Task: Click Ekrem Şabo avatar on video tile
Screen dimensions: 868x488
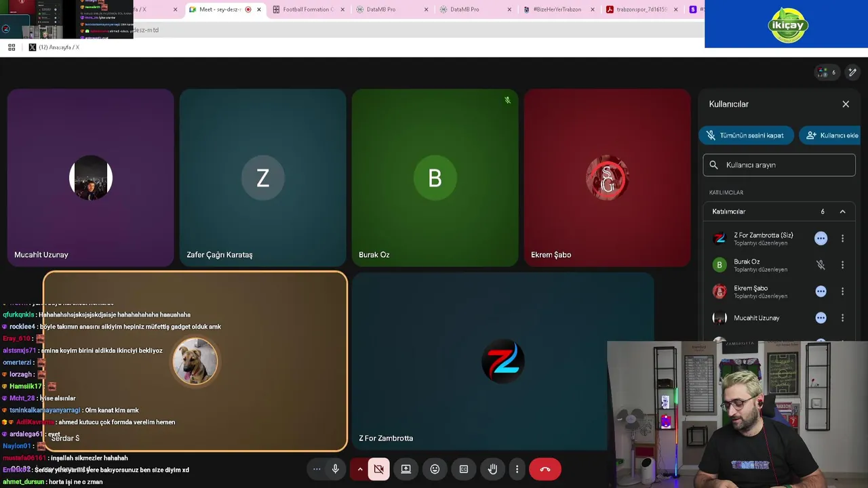Action: click(607, 178)
